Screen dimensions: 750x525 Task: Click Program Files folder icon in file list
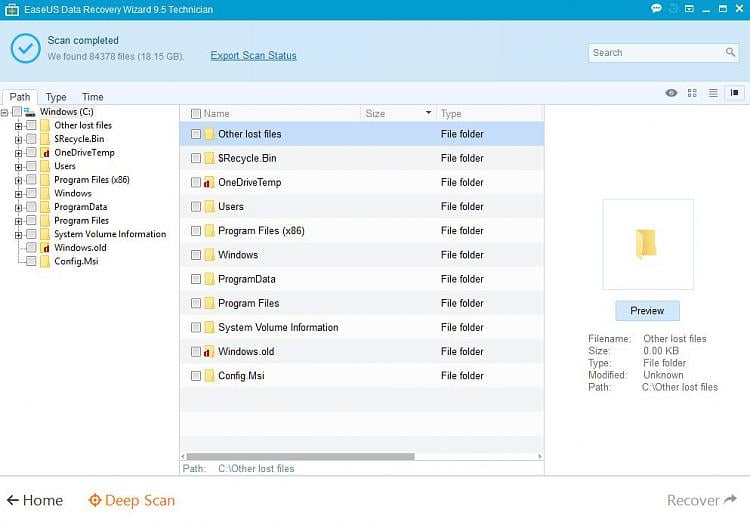(x=209, y=303)
